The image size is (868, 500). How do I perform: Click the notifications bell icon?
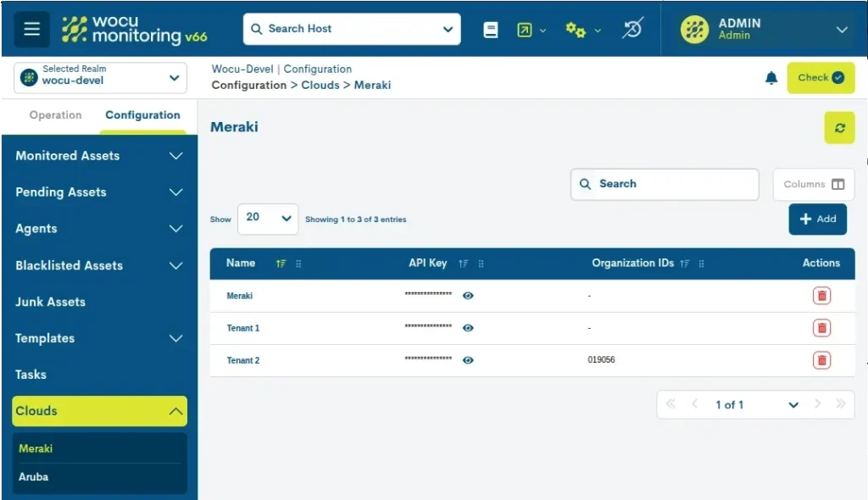coord(771,78)
